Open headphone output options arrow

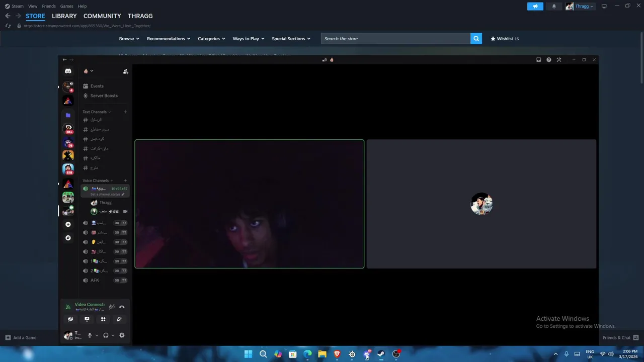(x=113, y=335)
